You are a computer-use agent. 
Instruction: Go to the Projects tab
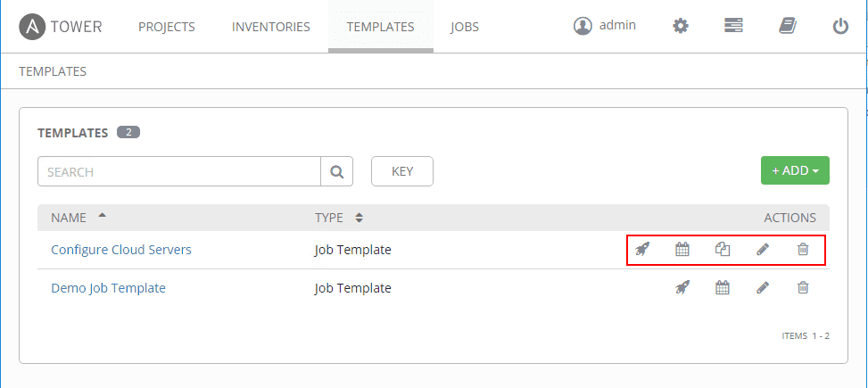[x=167, y=27]
